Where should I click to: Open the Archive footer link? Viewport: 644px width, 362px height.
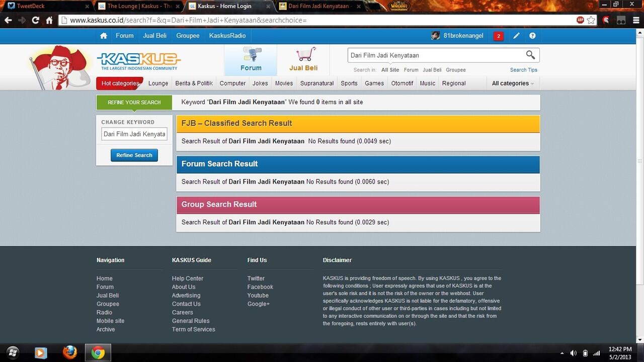[x=106, y=329]
